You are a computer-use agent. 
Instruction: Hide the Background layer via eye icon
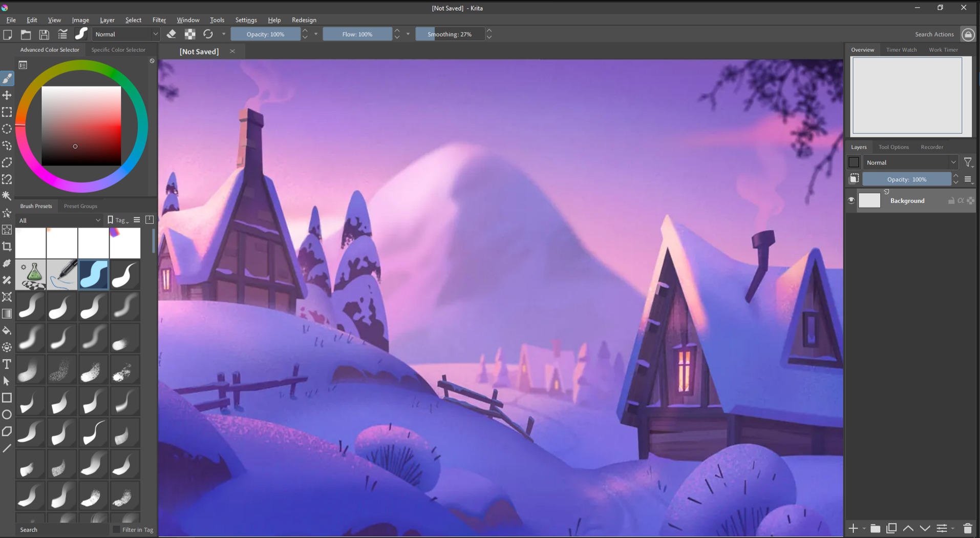851,201
